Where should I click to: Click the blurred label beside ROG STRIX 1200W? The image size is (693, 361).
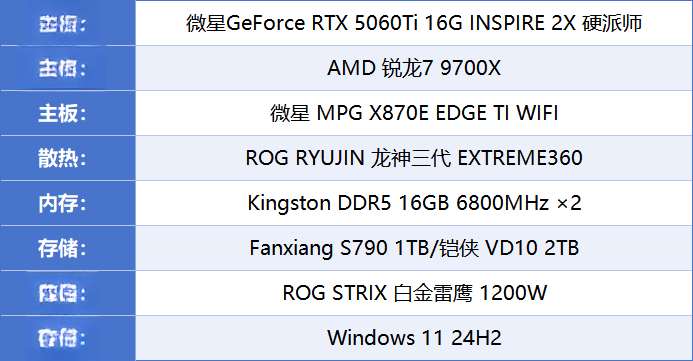[x=62, y=293]
